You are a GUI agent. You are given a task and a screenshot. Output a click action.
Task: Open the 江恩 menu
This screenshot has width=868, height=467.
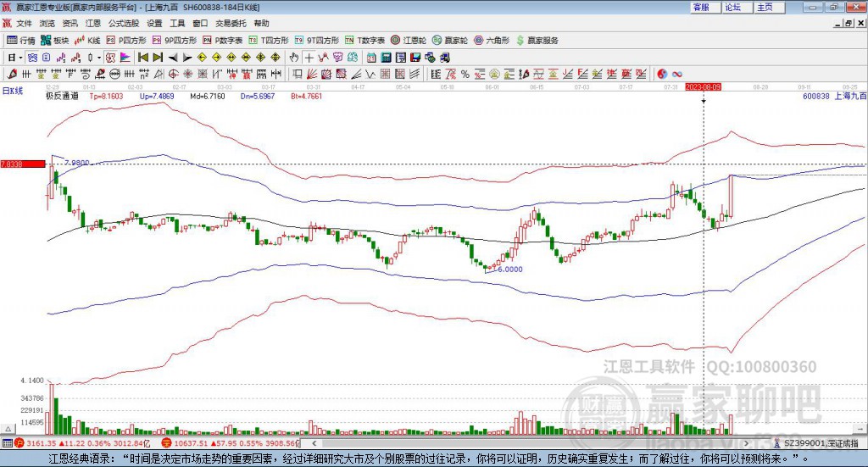(x=93, y=23)
